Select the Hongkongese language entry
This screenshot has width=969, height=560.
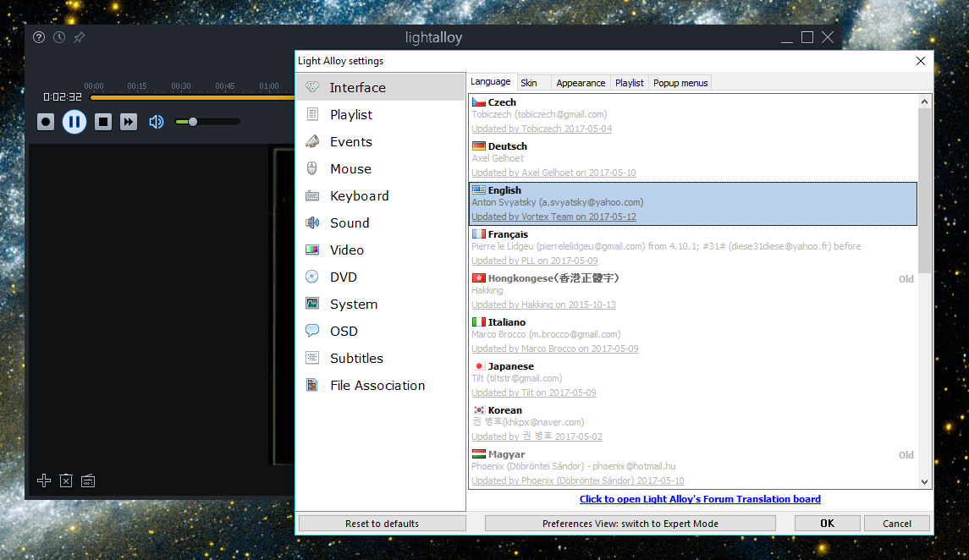693,292
